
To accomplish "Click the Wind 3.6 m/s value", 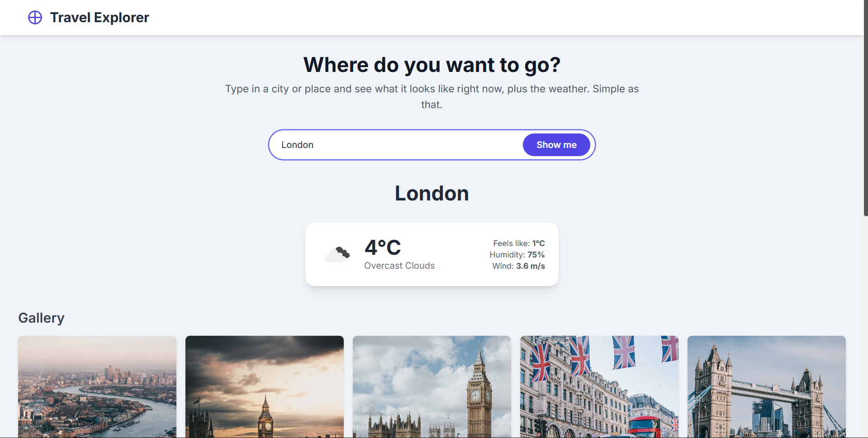I will tap(518, 266).
